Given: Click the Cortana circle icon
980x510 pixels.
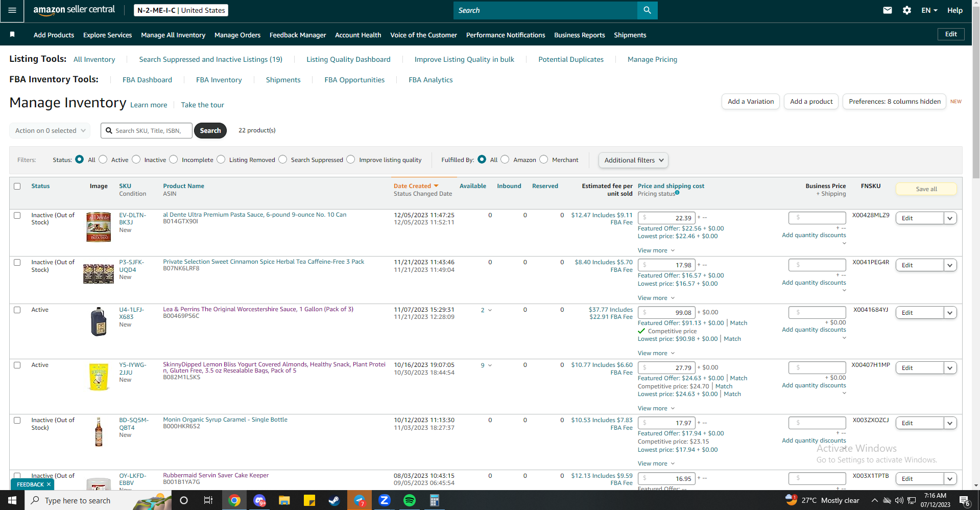Looking at the screenshot, I should pyautogui.click(x=184, y=500).
